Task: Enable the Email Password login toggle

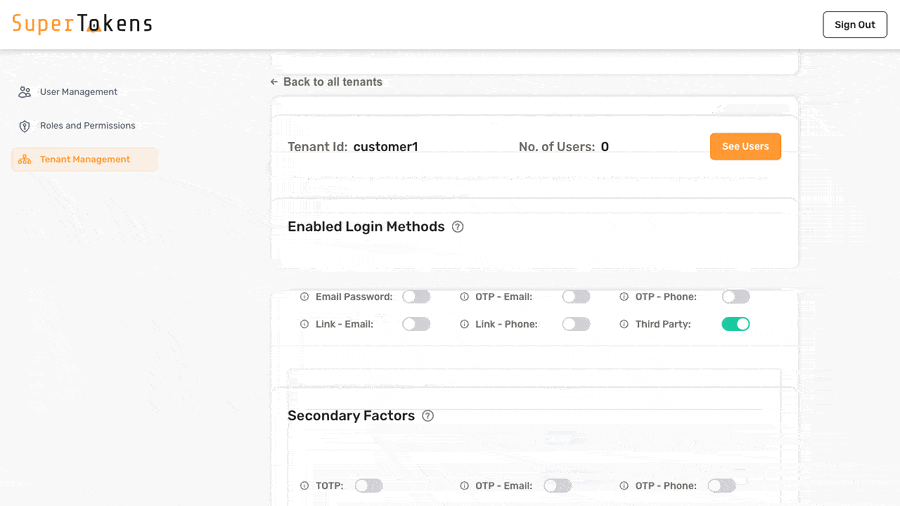Action: pyautogui.click(x=416, y=297)
